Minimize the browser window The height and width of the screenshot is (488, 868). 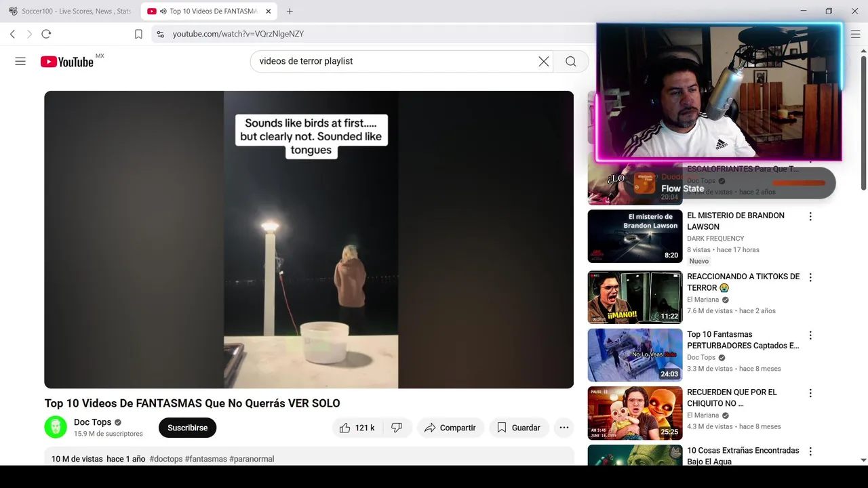point(804,11)
